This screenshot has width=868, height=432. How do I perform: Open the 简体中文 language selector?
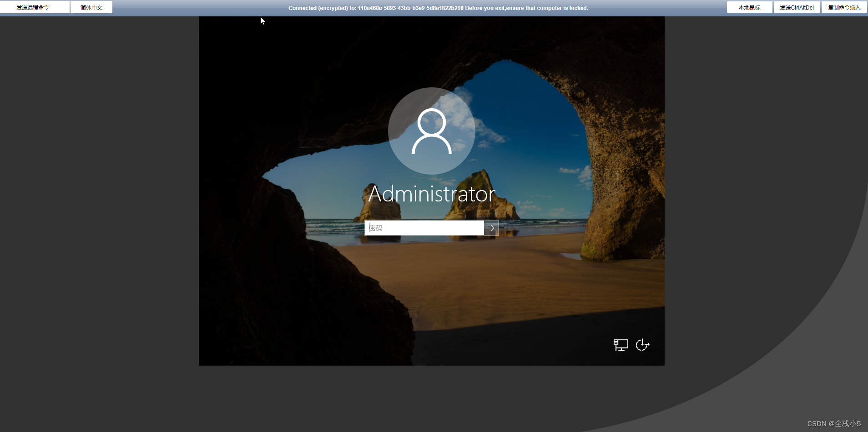91,7
